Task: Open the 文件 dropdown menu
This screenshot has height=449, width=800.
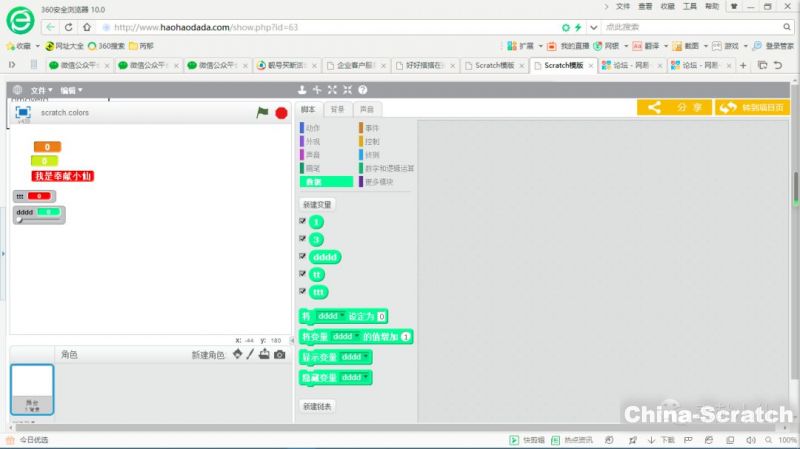Action: tap(41, 90)
